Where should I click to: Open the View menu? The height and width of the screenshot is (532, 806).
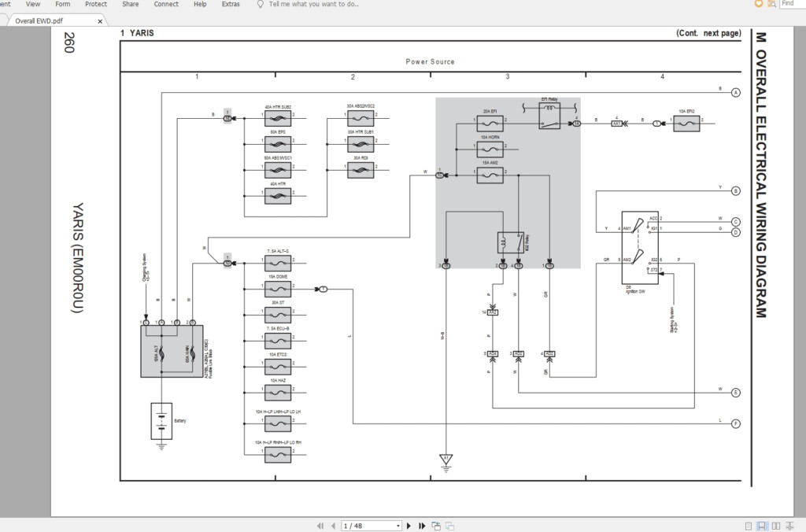click(33, 4)
